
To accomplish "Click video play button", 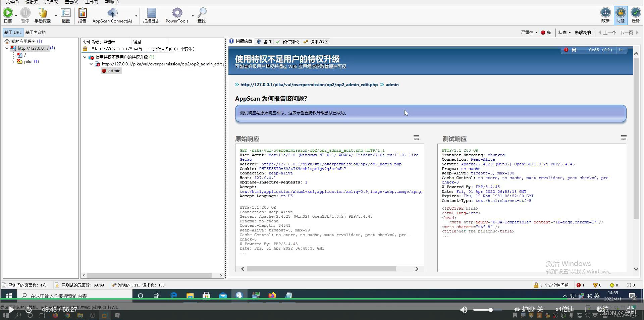I will [x=11, y=310].
